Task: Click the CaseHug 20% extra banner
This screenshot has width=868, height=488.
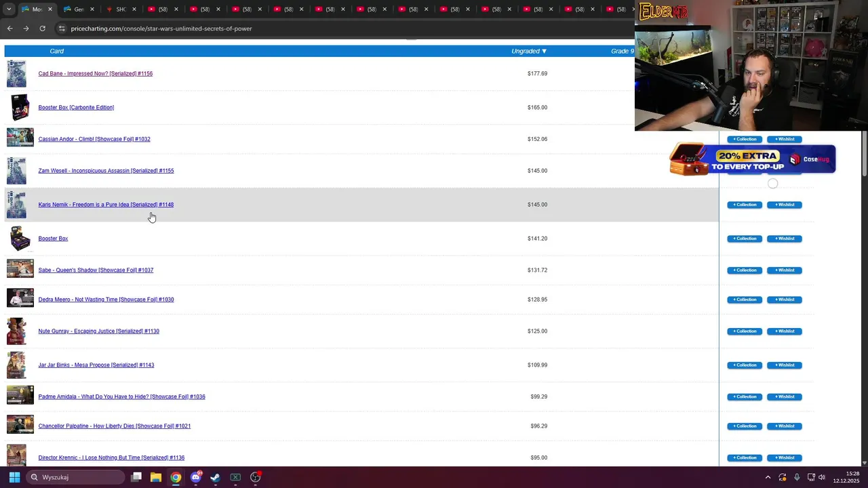Action: [753, 160]
